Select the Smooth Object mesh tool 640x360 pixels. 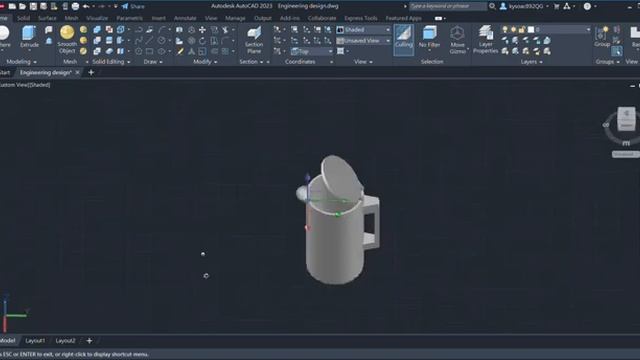point(67,40)
